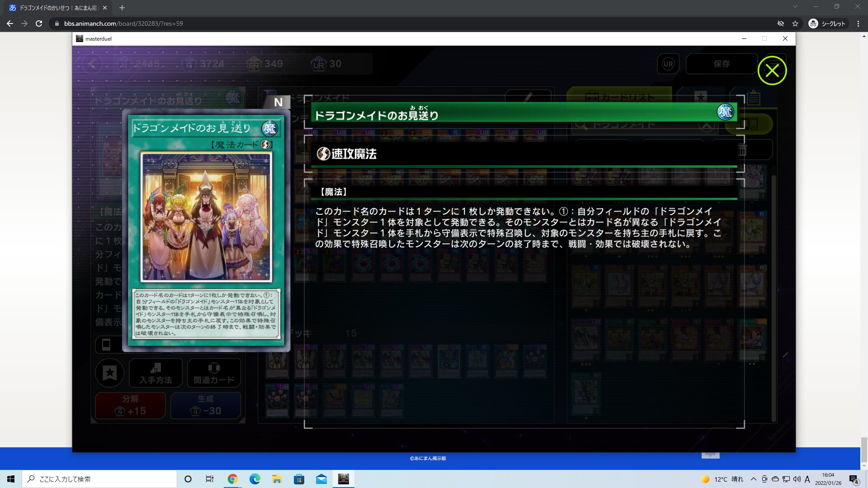Click the Windows taskbar search box
This screenshot has width=868, height=488.
(99, 479)
